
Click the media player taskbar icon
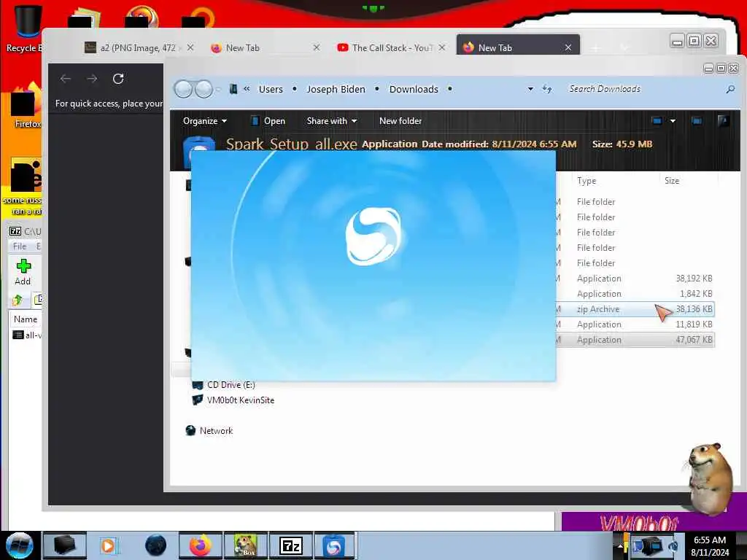pos(109,545)
